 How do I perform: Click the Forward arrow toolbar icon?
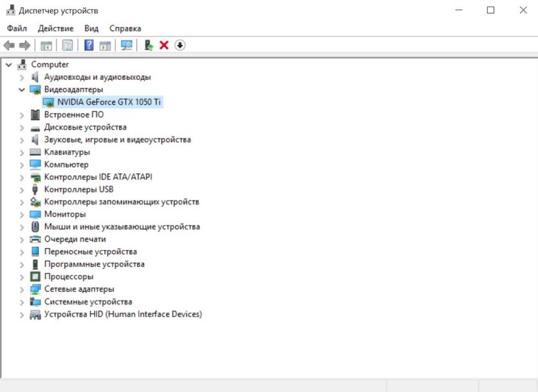[x=25, y=45]
